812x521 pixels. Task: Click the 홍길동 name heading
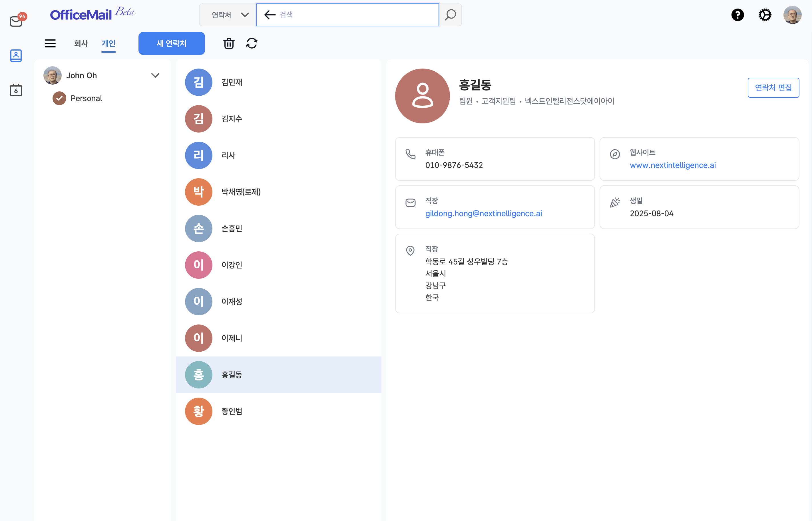pyautogui.click(x=475, y=85)
